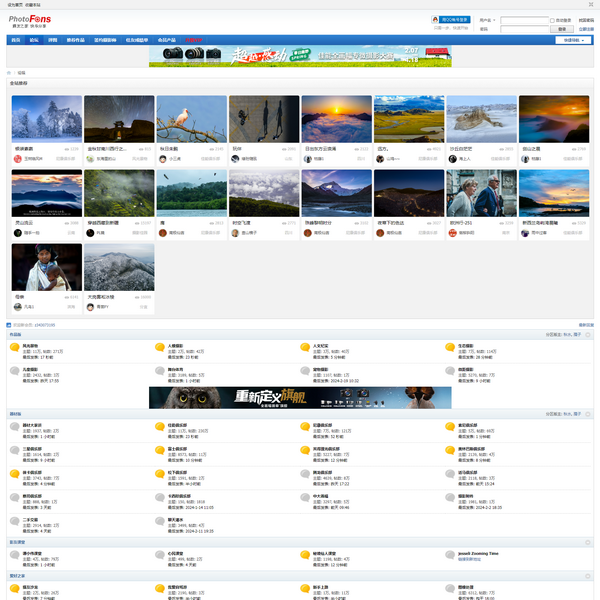Image resolution: width=600 pixels, height=600 pixels.
Task: Toggle the auto-login checkbox
Action: point(552,20)
